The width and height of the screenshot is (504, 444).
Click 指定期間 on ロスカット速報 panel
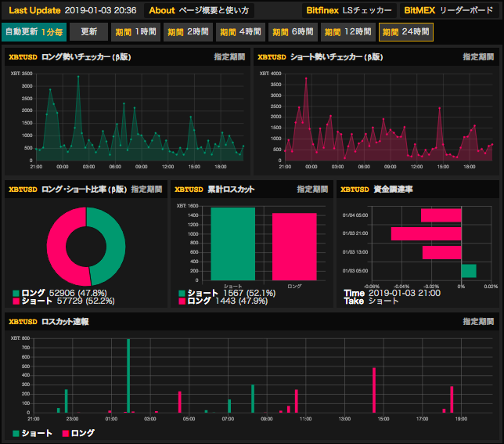pos(478,322)
